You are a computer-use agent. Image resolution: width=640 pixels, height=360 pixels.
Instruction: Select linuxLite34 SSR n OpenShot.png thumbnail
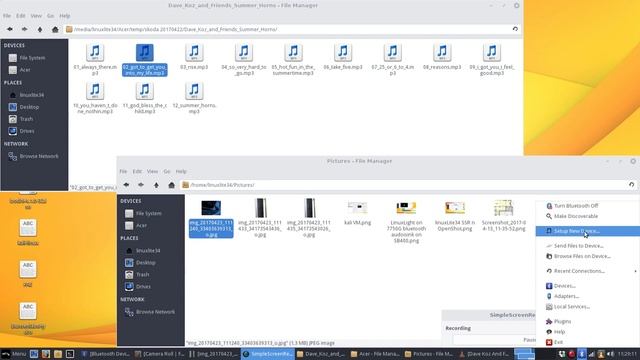coord(455,208)
